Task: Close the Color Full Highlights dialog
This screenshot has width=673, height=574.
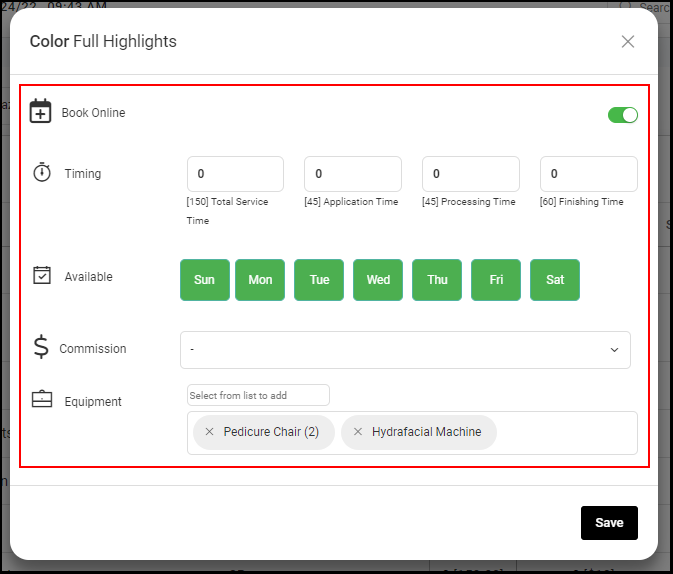Action: pyautogui.click(x=628, y=42)
